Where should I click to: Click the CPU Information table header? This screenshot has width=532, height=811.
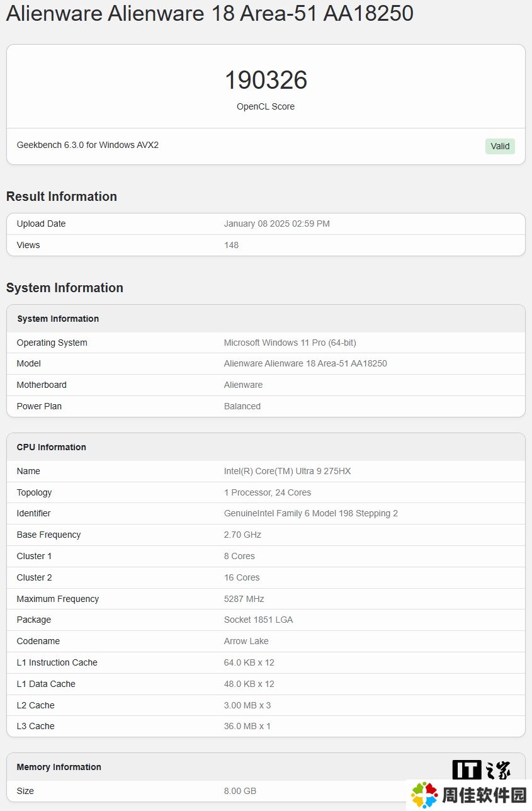pyautogui.click(x=52, y=447)
